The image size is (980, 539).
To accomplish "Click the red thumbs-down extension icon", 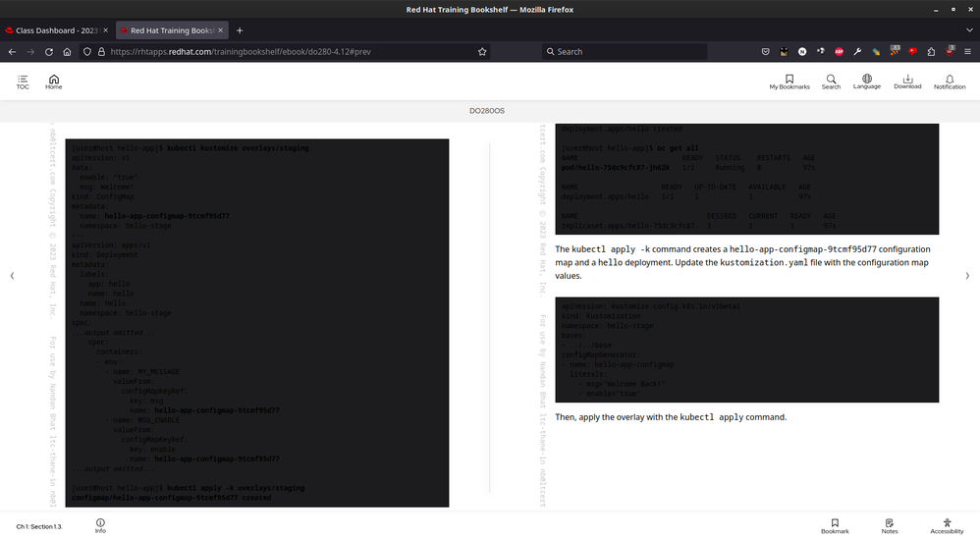I will point(912,51).
